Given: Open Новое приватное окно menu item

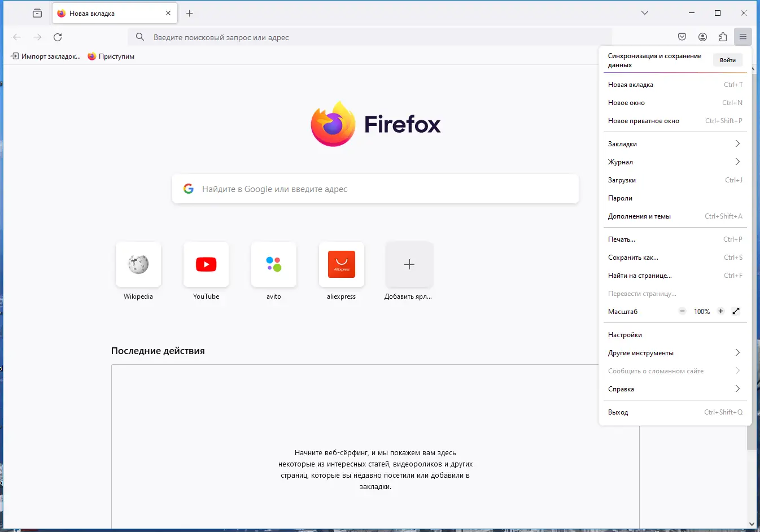Looking at the screenshot, I should pyautogui.click(x=675, y=121).
